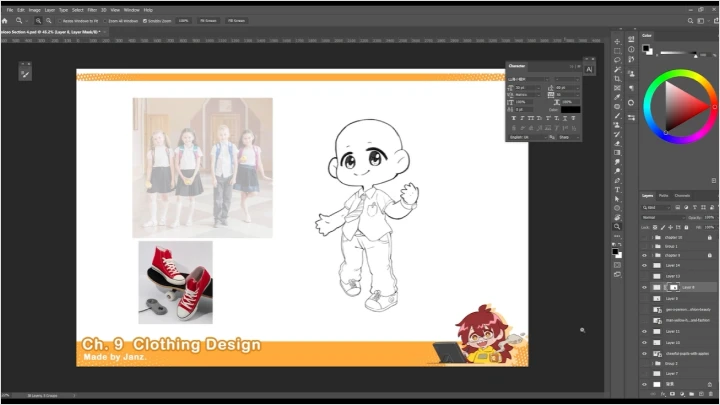Screen dimensions: 720x405
Task: Click the Home icon in options bar
Action: coord(6,20)
